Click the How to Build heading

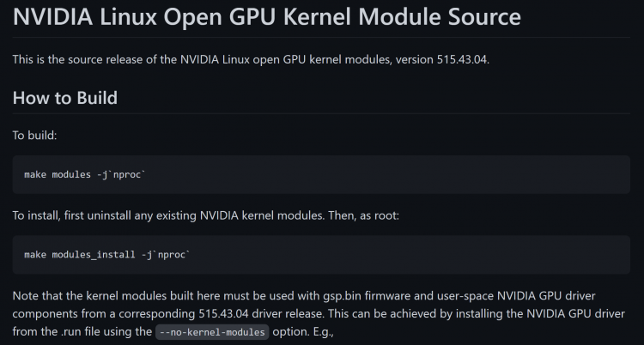(x=64, y=97)
